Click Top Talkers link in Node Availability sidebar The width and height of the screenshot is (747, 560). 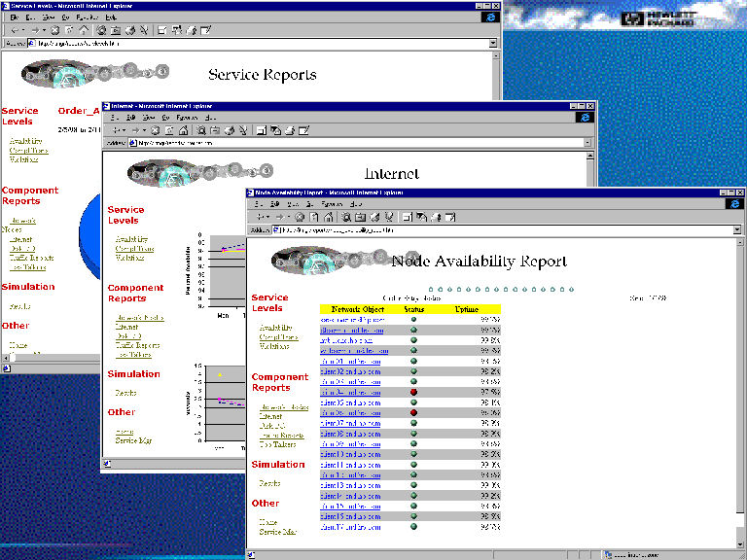(277, 444)
